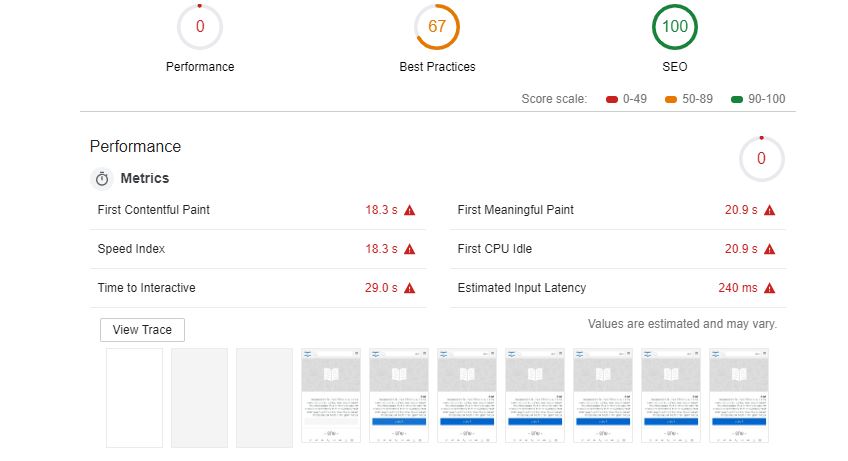Click the Best Practices score gauge 67
The height and width of the screenshot is (461, 848).
437,27
